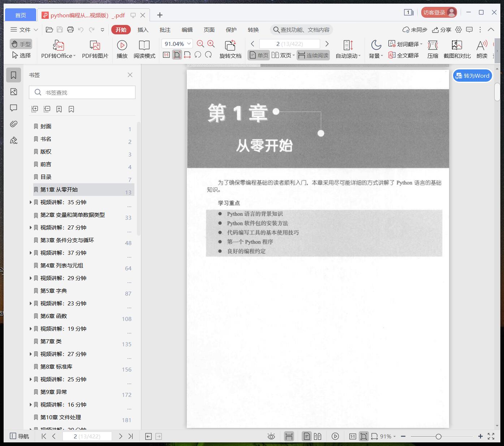The width and height of the screenshot is (504, 446).
Task: Click the 未同步 sync status button
Action: click(x=415, y=30)
